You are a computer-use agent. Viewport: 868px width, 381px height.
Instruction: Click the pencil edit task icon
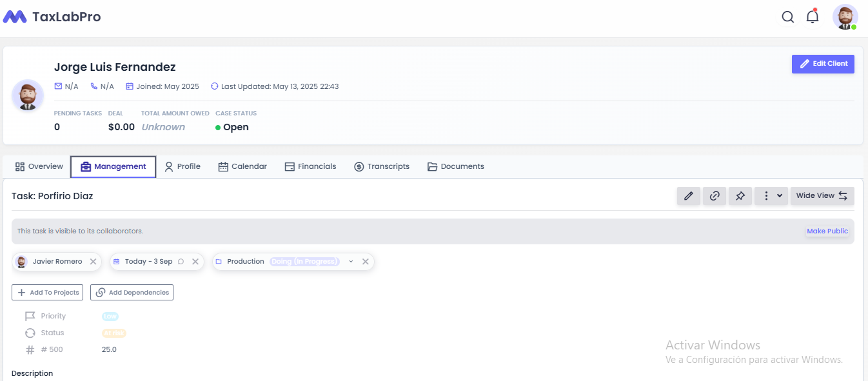point(688,196)
